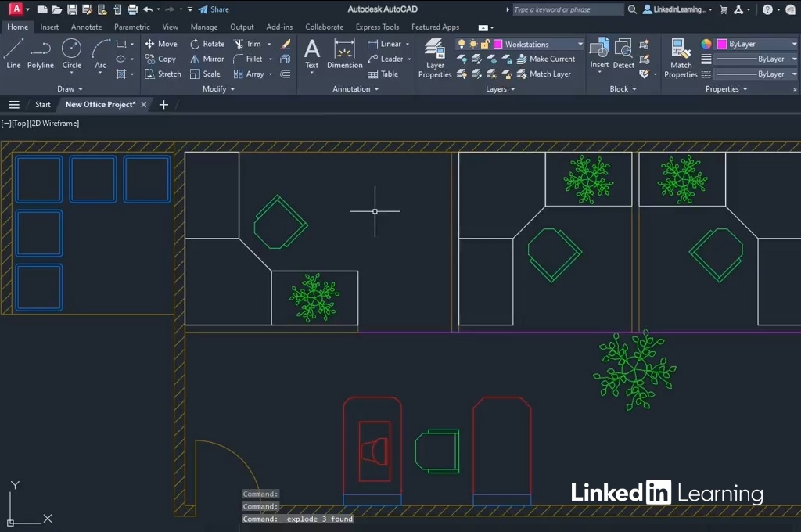801x532 pixels.
Task: Open the Layer Properties manager
Action: coord(435,58)
